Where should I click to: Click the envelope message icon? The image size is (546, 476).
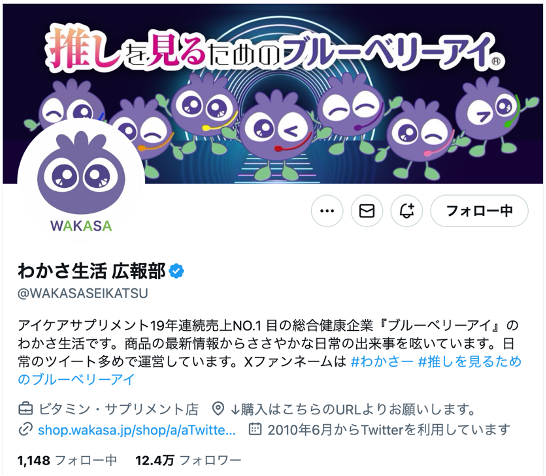click(x=367, y=211)
